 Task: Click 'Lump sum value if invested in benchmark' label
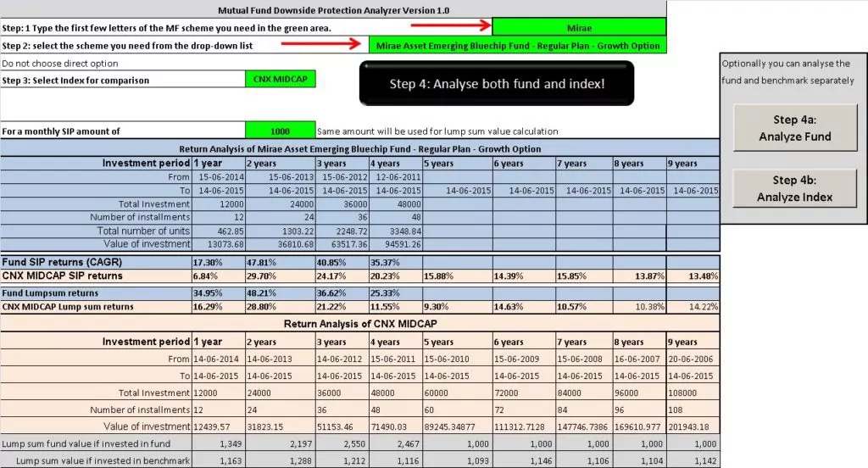103,460
